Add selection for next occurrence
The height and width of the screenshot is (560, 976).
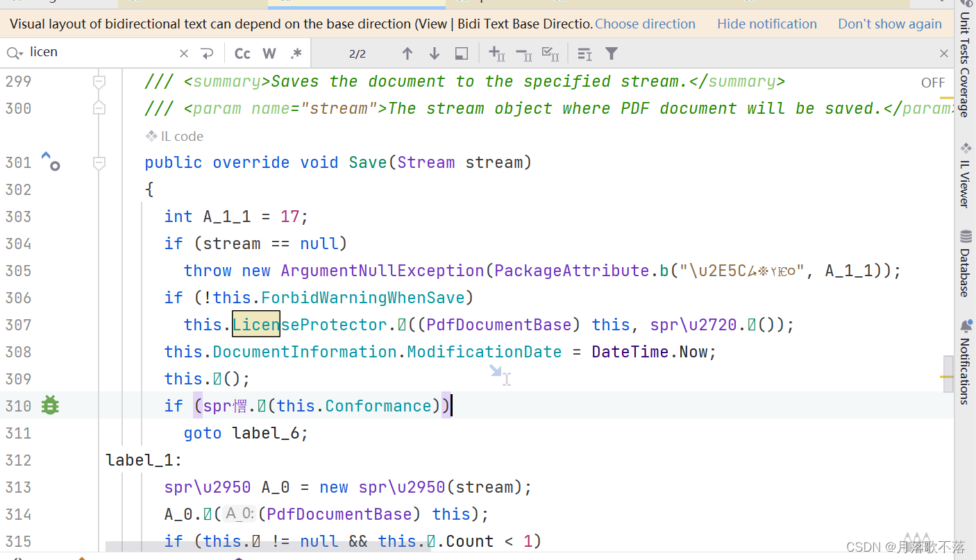coord(497,53)
